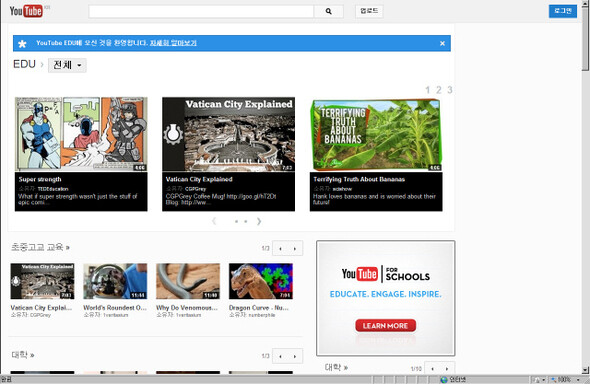Click the 100% zoom level control

(x=563, y=379)
